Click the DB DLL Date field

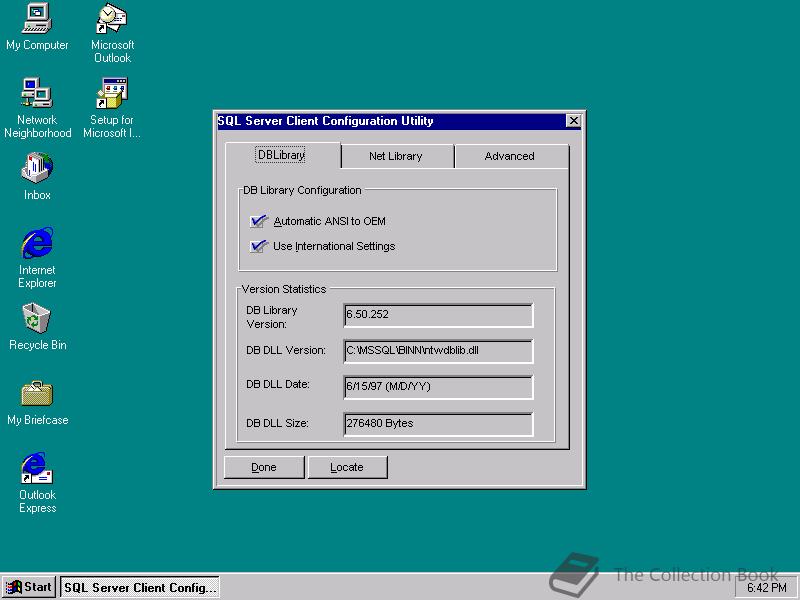438,387
